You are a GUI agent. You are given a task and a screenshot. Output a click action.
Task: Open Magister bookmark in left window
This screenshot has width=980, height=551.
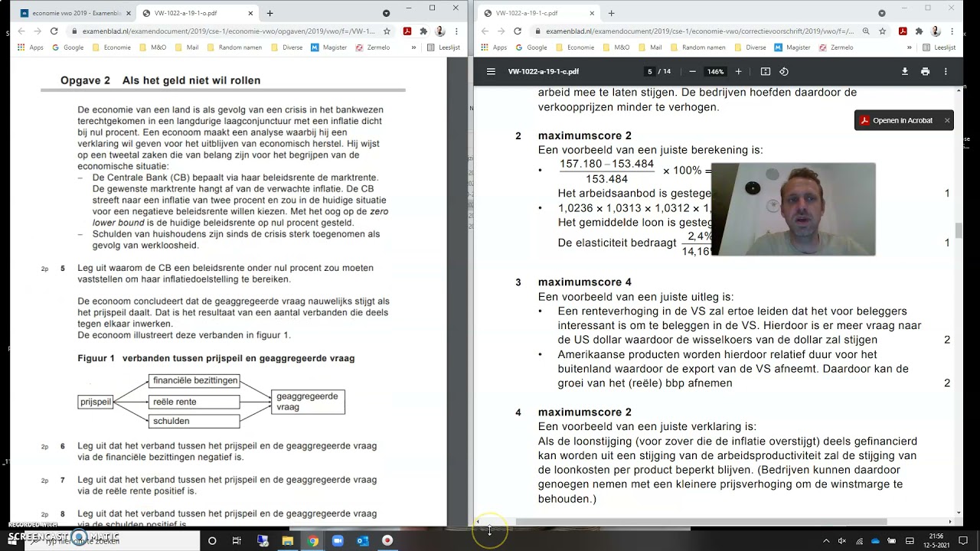tap(330, 47)
